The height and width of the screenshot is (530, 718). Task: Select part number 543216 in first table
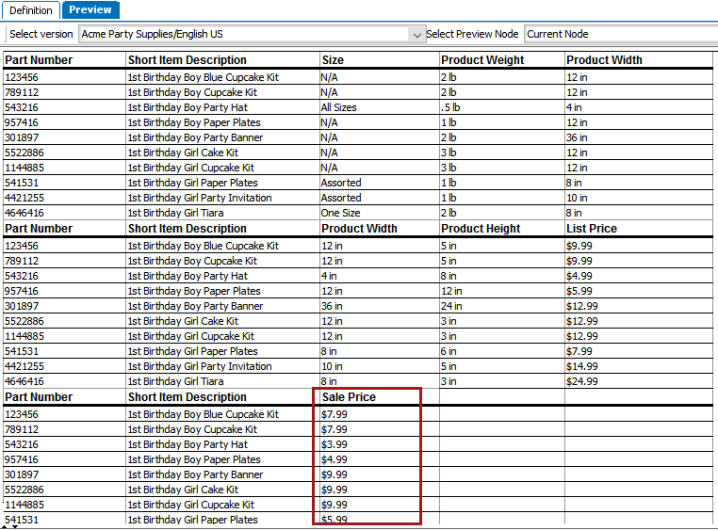tap(22, 108)
